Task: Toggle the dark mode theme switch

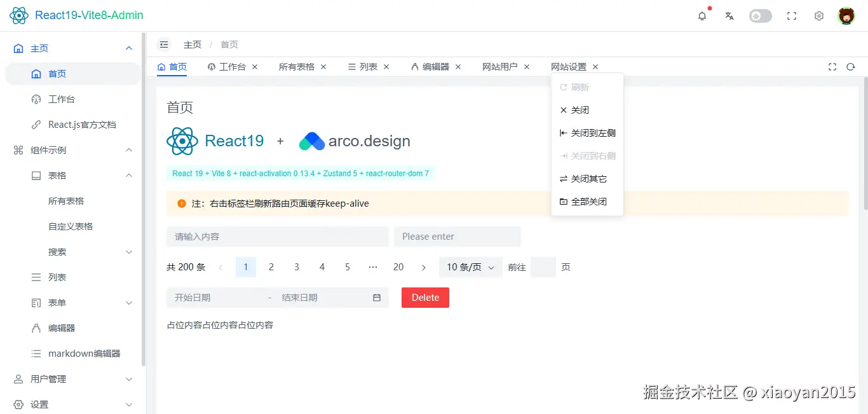Action: coord(761,16)
